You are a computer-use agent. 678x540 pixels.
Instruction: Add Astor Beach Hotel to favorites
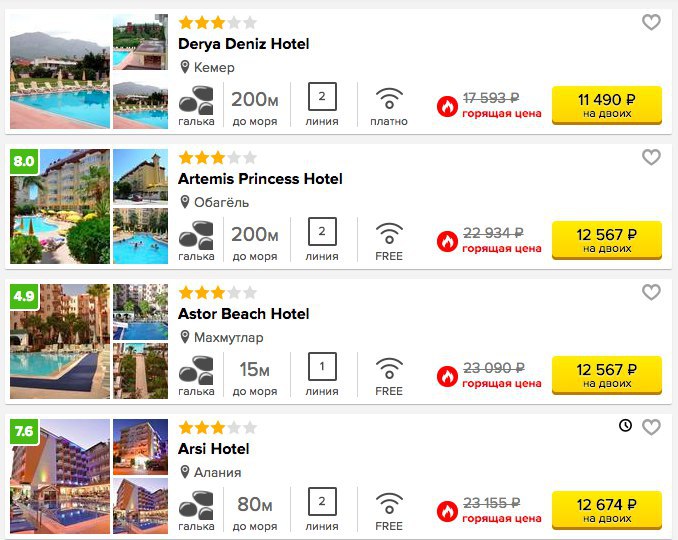pos(651,292)
